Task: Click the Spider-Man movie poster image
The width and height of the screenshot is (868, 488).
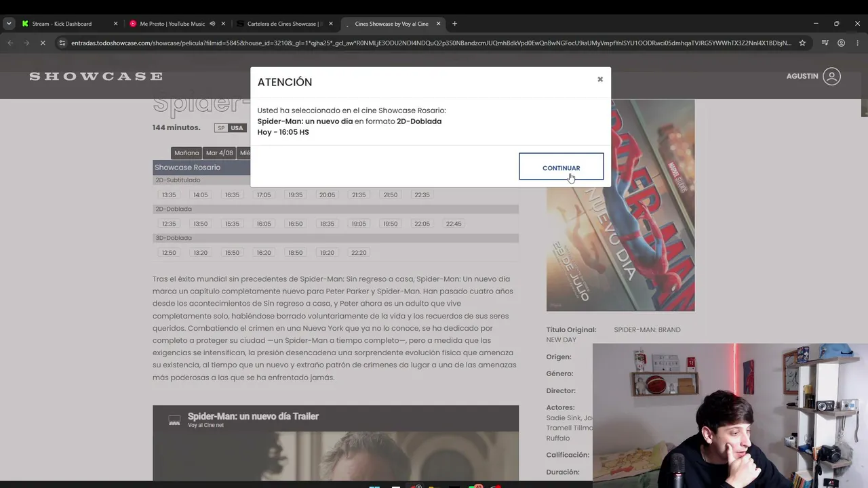Action: click(x=620, y=205)
